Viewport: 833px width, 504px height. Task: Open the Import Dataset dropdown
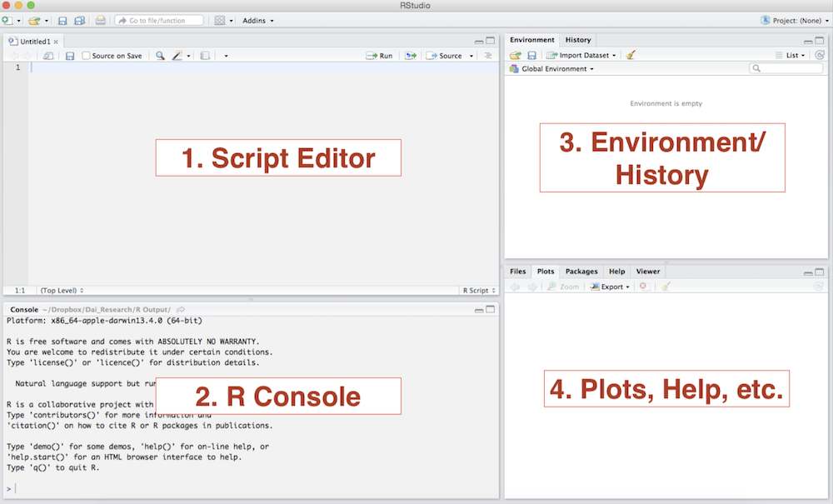[x=581, y=55]
